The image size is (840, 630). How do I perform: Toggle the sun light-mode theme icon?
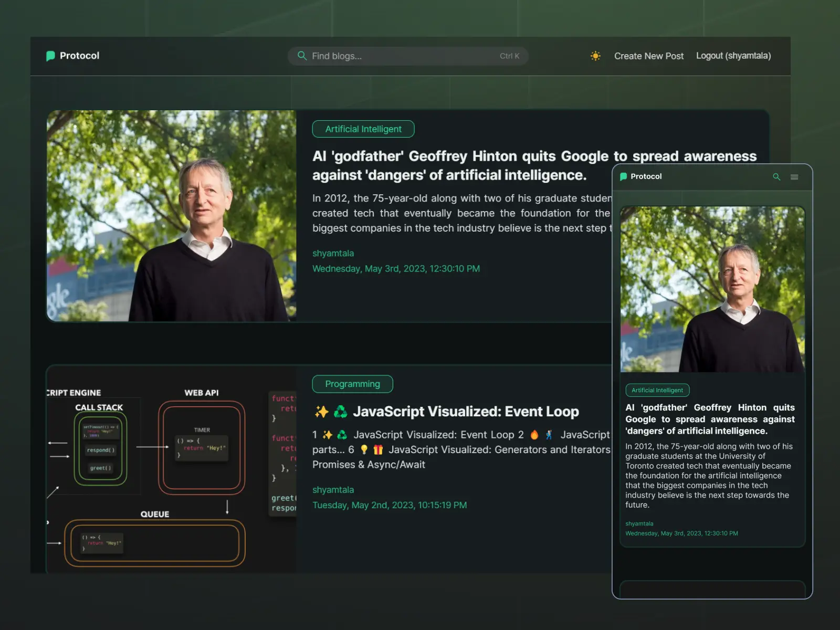pyautogui.click(x=595, y=56)
